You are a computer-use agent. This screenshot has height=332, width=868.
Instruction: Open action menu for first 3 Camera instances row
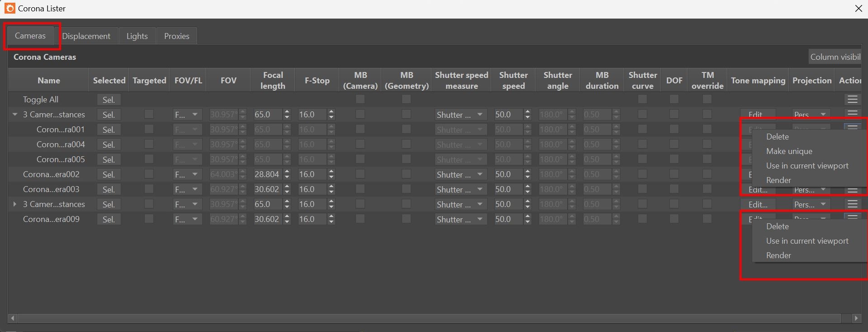pyautogui.click(x=852, y=113)
